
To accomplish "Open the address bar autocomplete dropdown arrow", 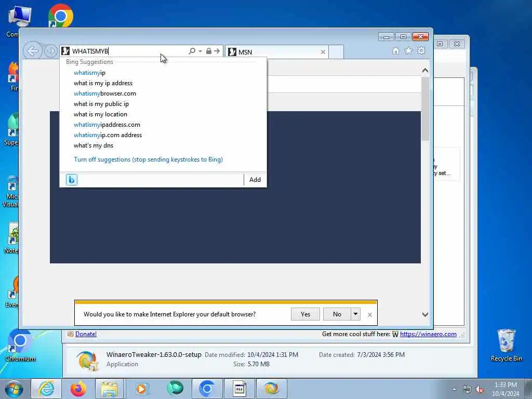I will [200, 51].
